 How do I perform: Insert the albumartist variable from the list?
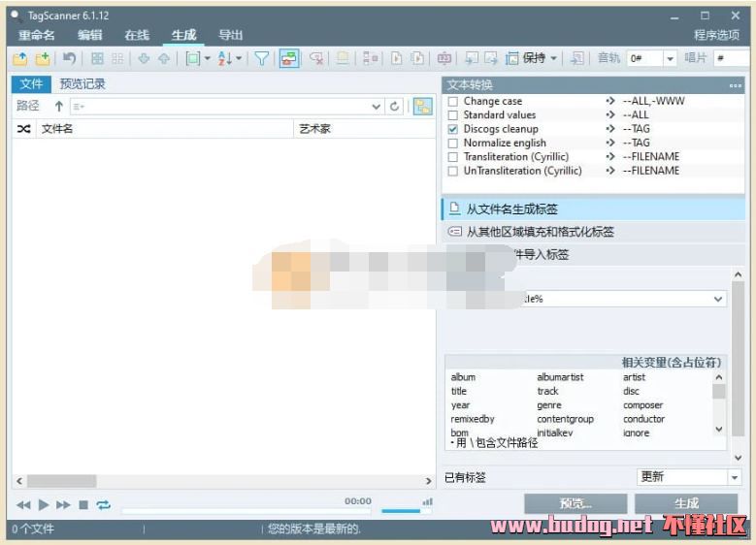click(x=560, y=377)
